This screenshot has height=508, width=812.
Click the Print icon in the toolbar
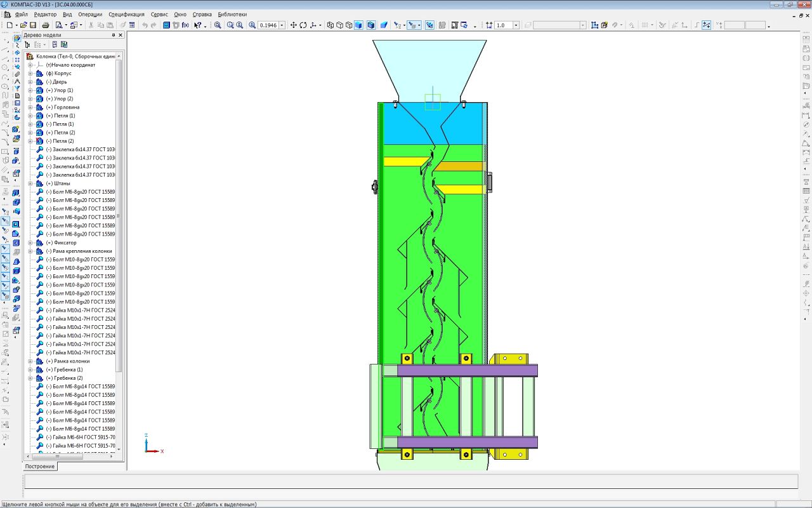(46, 25)
